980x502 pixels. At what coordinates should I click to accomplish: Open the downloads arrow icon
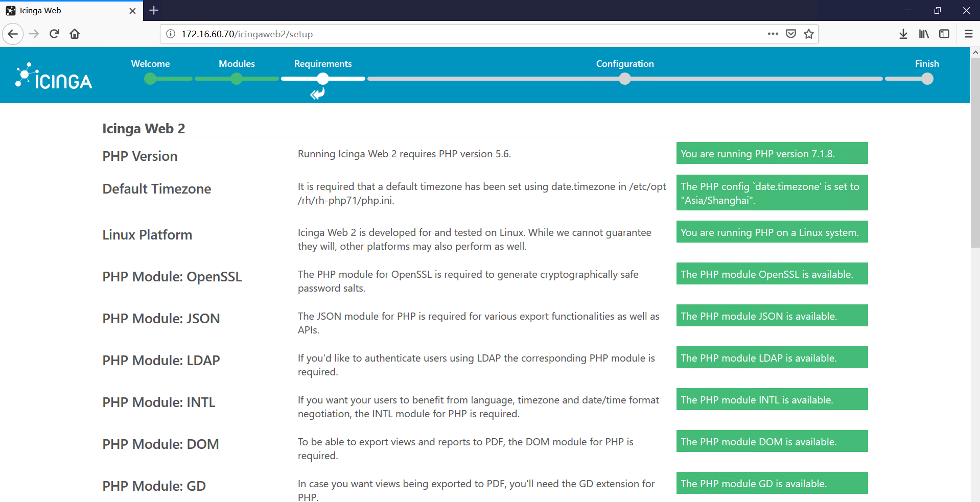[903, 34]
